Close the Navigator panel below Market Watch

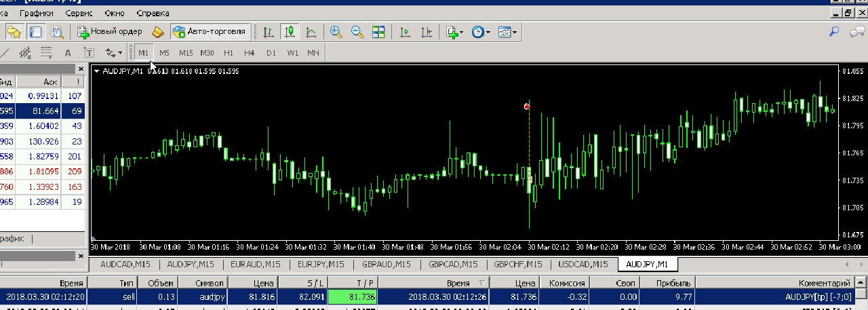pos(82,256)
